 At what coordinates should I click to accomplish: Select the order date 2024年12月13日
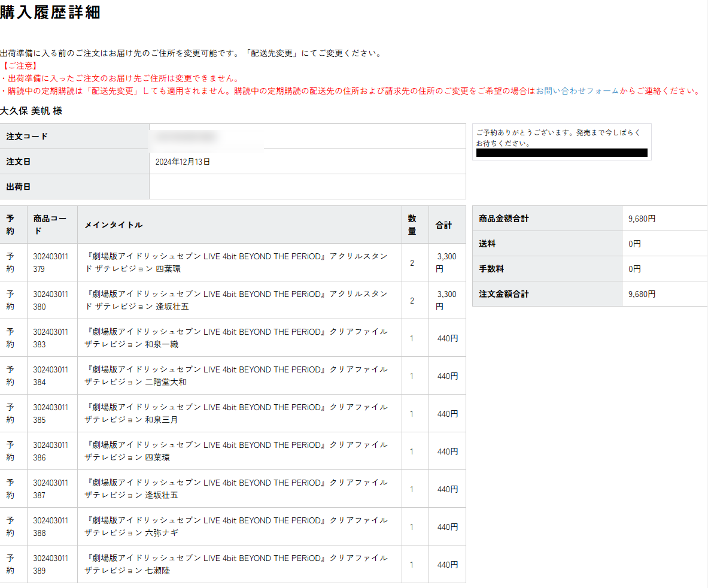tap(183, 162)
